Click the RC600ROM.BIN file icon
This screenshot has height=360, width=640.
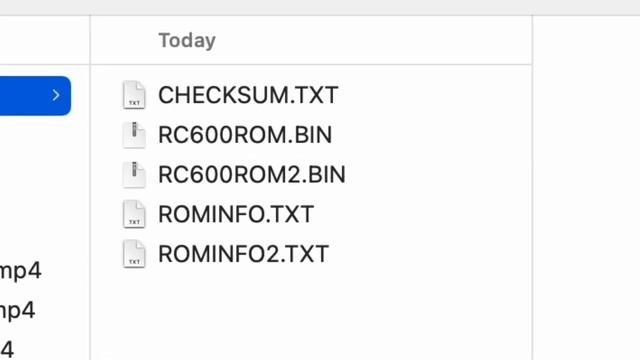[x=134, y=135]
